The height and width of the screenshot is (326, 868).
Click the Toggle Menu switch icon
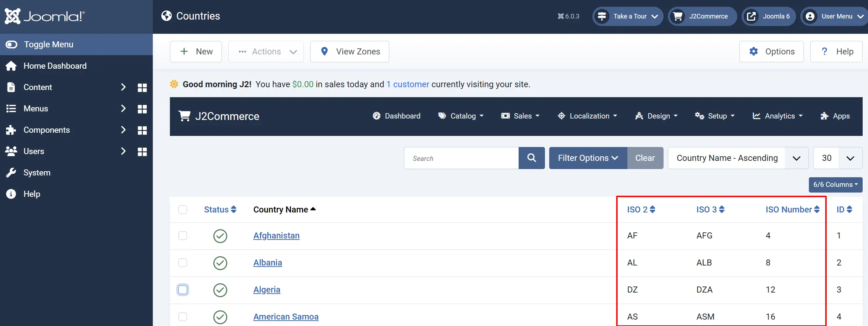11,44
